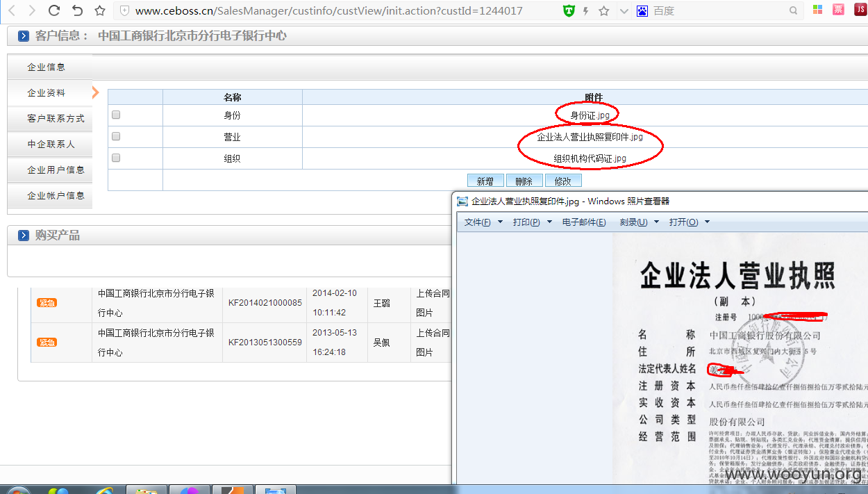The height and width of the screenshot is (494, 868).
Task: Click the orange arrow marker next to 企业资料
Action: pyautogui.click(x=96, y=92)
